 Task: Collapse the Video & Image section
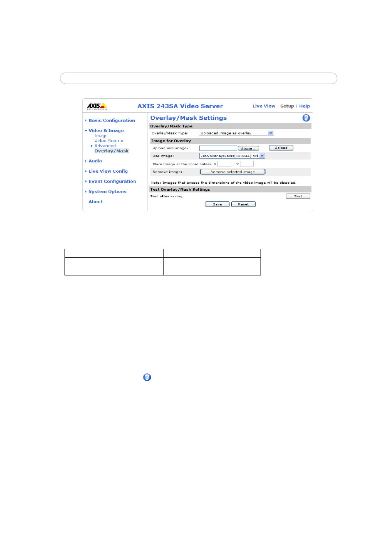click(106, 131)
